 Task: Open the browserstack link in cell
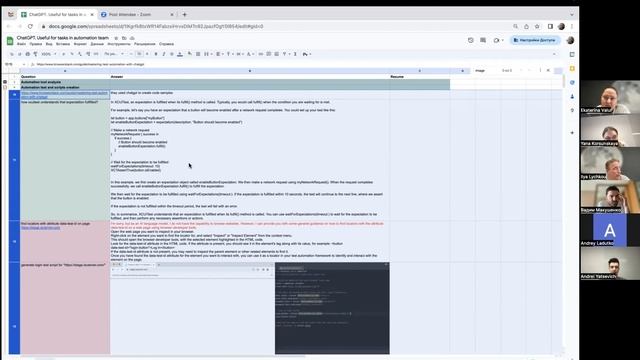coord(64,95)
